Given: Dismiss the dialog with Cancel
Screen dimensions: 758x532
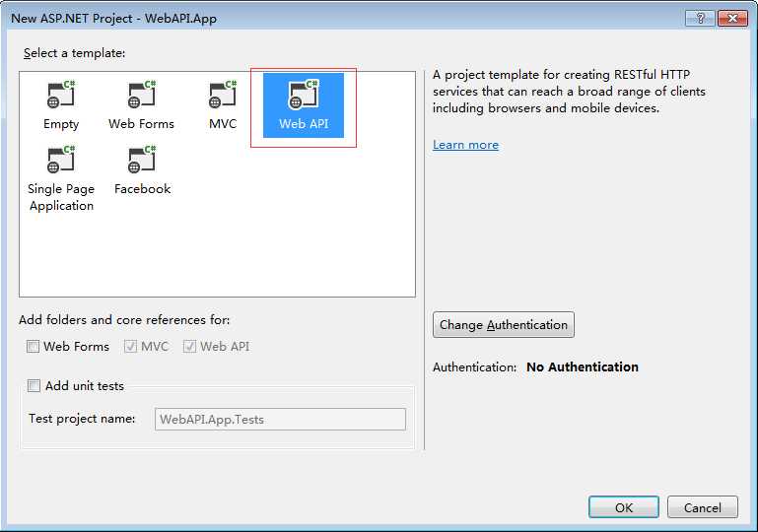Looking at the screenshot, I should tap(703, 507).
